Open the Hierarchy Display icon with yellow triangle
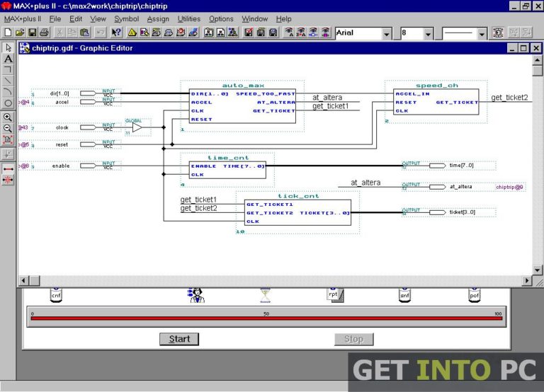544x392 pixels. (132, 33)
